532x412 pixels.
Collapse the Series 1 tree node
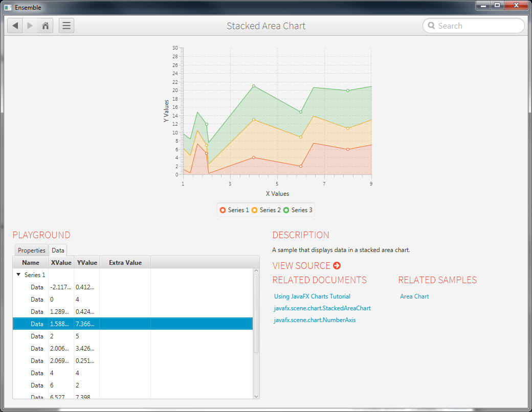pos(18,274)
